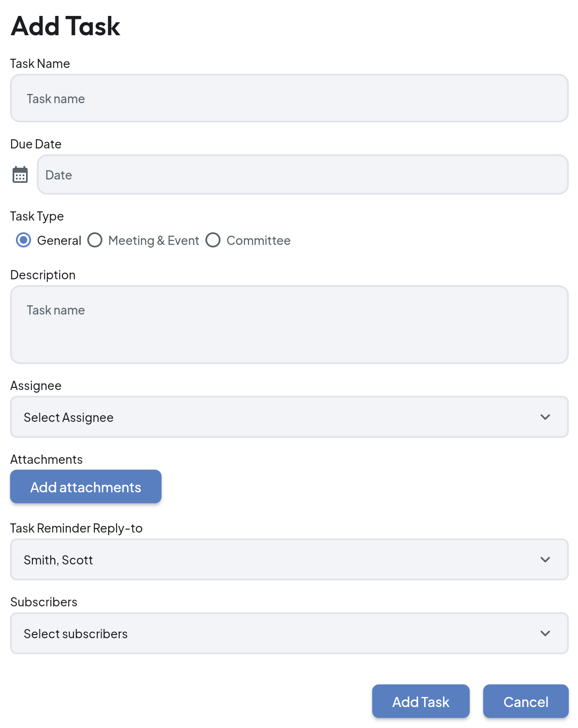Expand the Select subscribers dropdown
Viewport: 578px width, 728px height.
[289, 633]
